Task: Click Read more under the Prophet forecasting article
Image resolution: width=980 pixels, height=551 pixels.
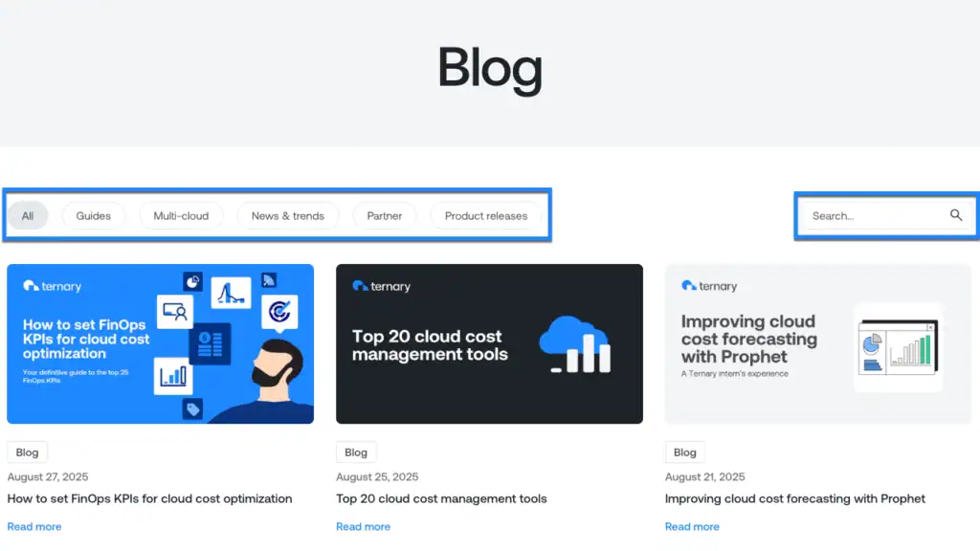Action: (692, 526)
